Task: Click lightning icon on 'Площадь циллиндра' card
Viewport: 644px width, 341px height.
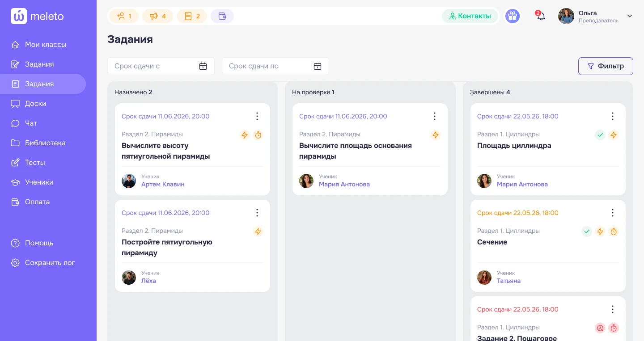Action: point(614,135)
